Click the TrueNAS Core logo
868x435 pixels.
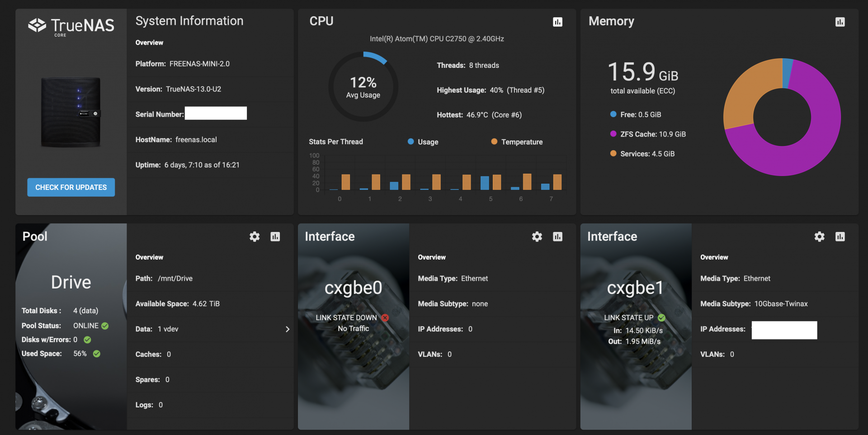click(x=71, y=27)
